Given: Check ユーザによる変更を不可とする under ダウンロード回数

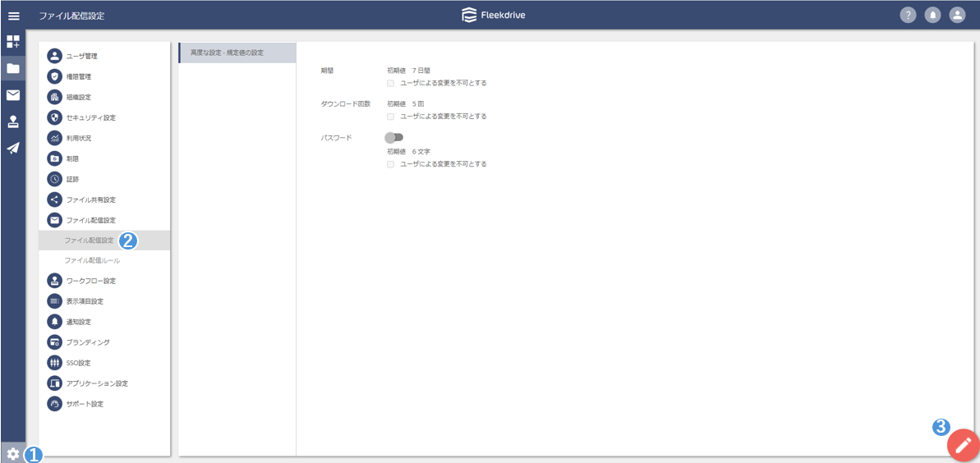Looking at the screenshot, I should 391,117.
